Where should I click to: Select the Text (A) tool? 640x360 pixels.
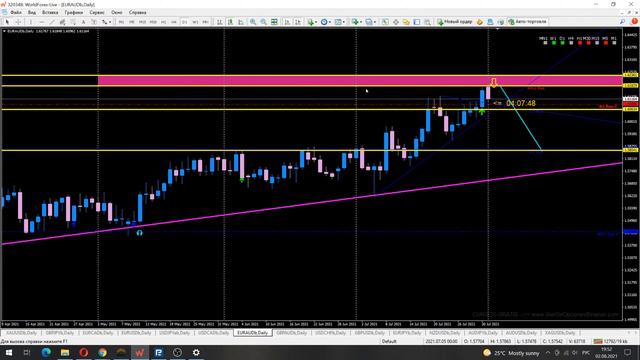click(x=84, y=22)
